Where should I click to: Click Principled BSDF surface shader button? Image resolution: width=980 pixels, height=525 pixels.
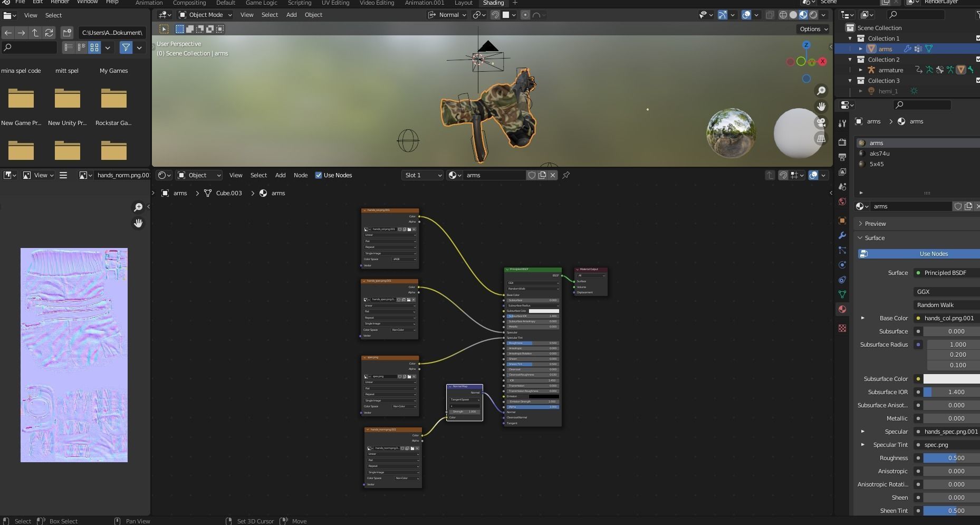pyautogui.click(x=947, y=273)
